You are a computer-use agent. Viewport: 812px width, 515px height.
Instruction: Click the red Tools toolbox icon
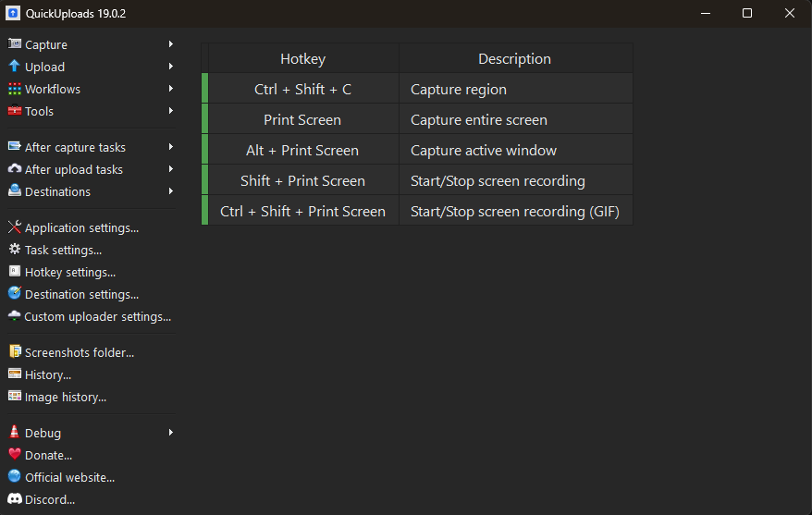point(15,111)
